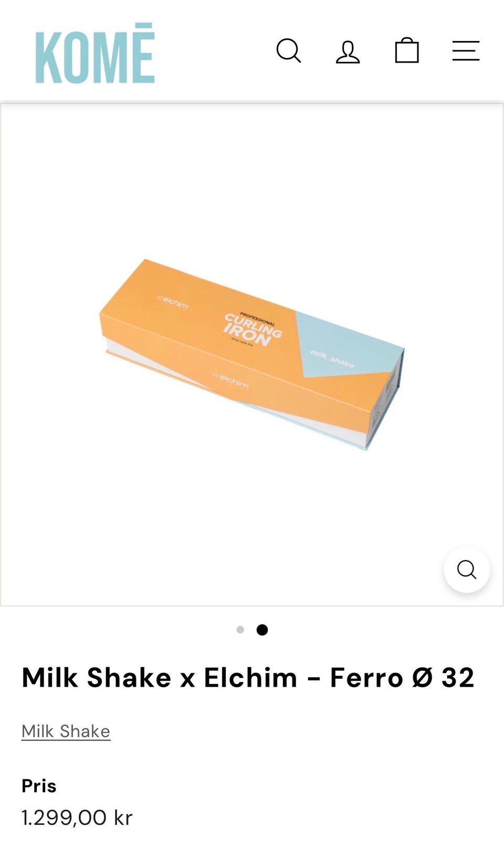Screen dimensions: 504x852
Task: Click the KOMĒ logo to go home
Action: [95, 53]
